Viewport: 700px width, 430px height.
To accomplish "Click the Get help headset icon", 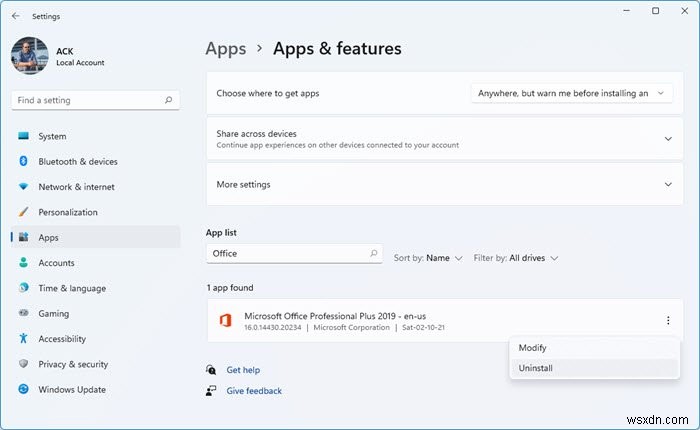I will (212, 370).
